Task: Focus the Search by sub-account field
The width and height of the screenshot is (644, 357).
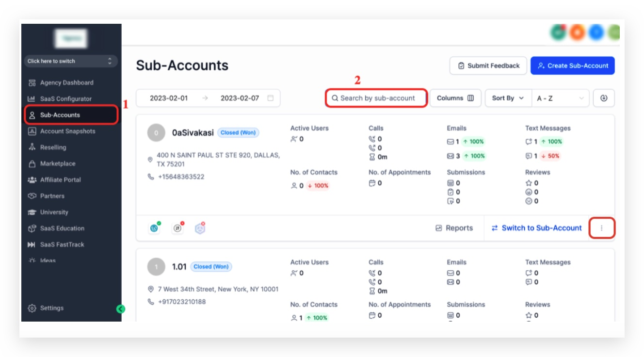Action: [x=376, y=98]
